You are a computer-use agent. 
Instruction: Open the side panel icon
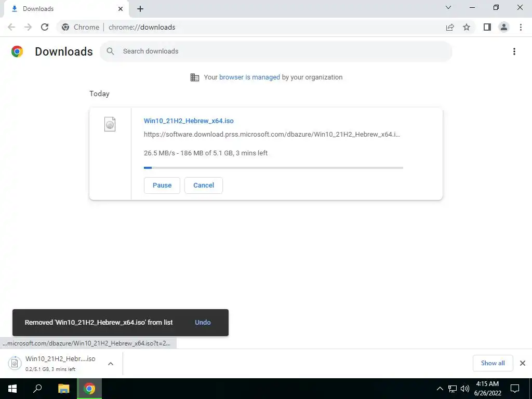click(487, 27)
